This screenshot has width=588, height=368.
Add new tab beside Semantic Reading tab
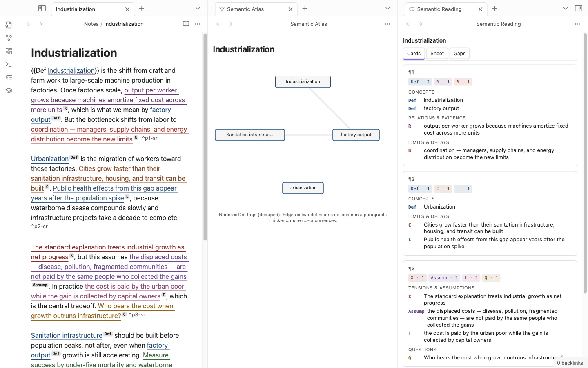[x=494, y=9]
